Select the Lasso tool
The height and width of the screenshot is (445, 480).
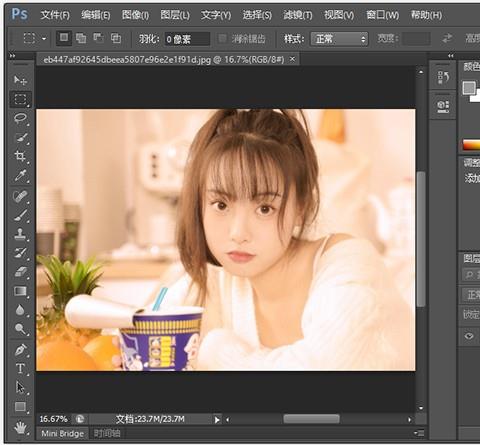(20, 118)
